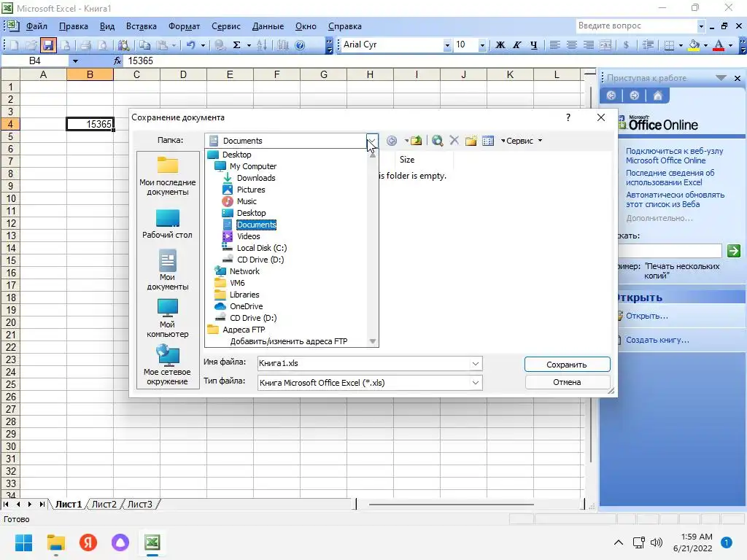
Task: Open the Вставка menu
Action: pyautogui.click(x=141, y=26)
